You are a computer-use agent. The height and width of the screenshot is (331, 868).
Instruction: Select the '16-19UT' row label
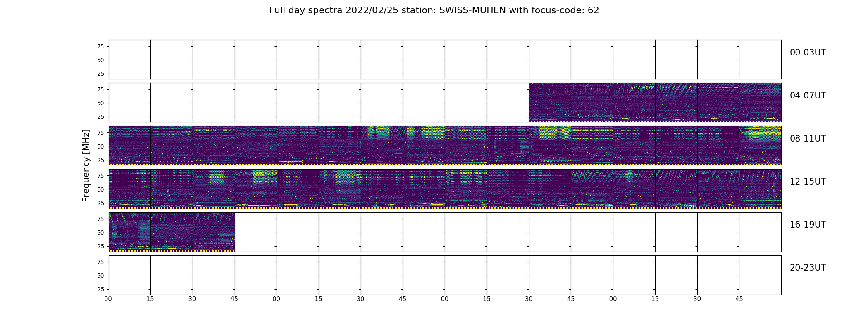[x=808, y=225]
